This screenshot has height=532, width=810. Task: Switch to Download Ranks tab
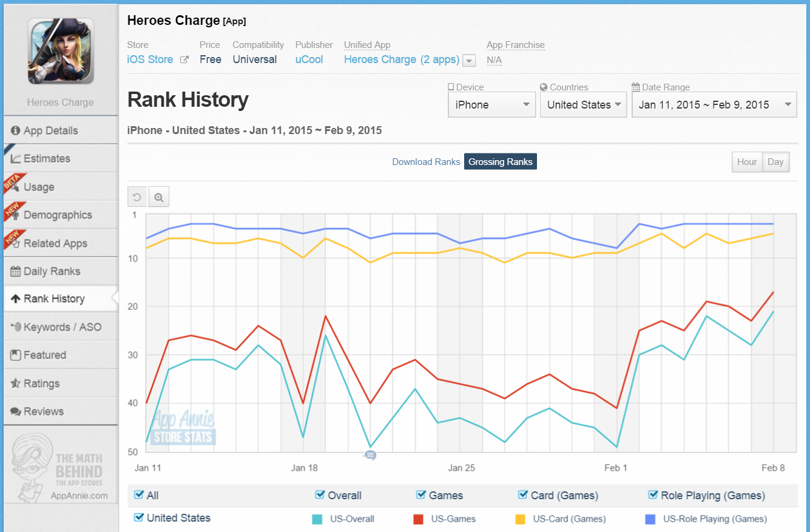pos(426,162)
